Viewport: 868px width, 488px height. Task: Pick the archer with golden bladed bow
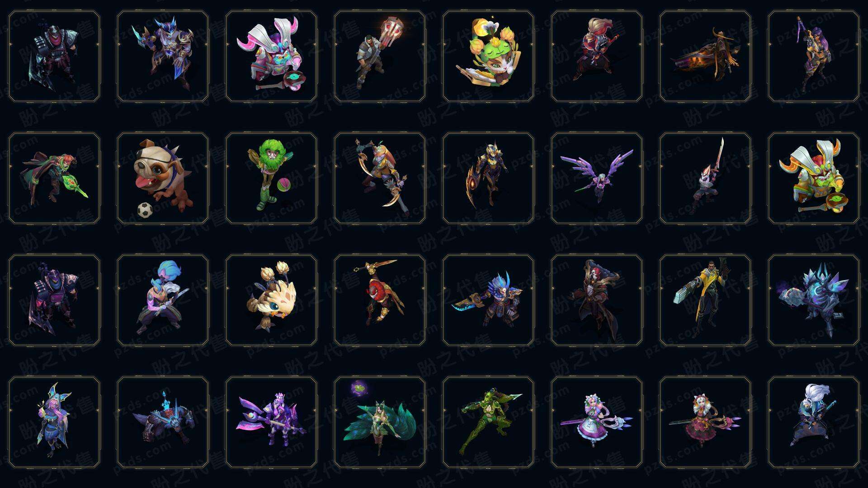click(x=380, y=178)
